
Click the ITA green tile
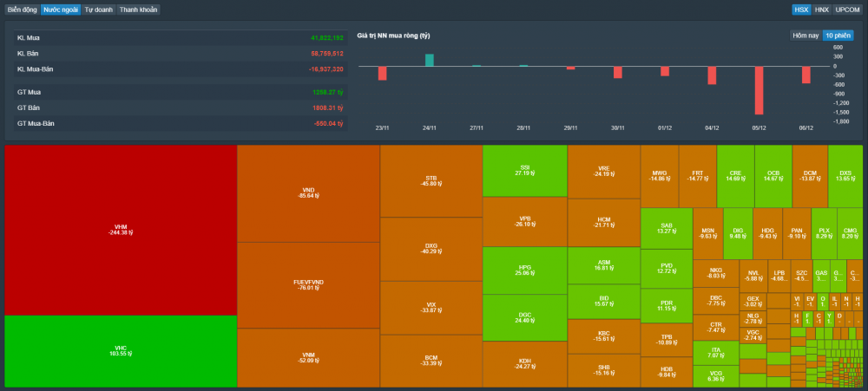(x=716, y=353)
